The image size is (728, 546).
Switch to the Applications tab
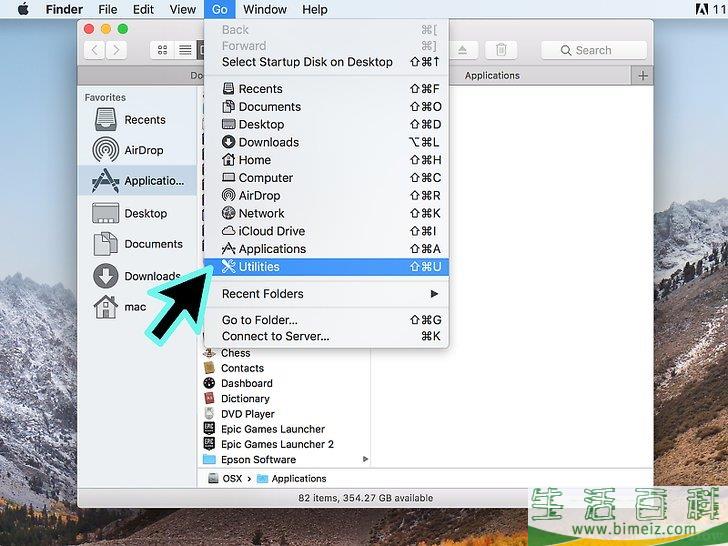tap(493, 76)
